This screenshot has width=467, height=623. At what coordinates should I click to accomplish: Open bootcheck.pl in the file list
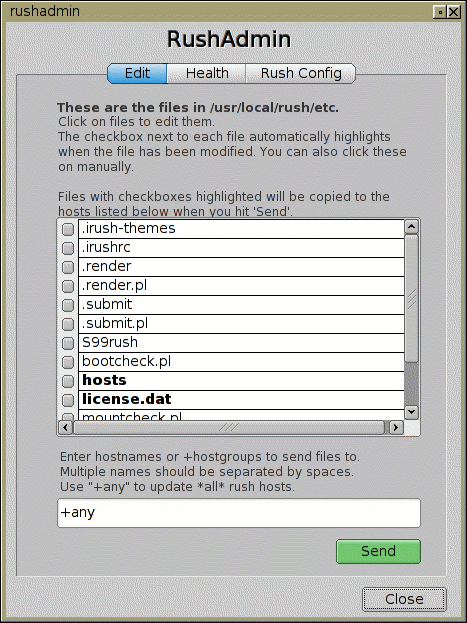point(241,362)
